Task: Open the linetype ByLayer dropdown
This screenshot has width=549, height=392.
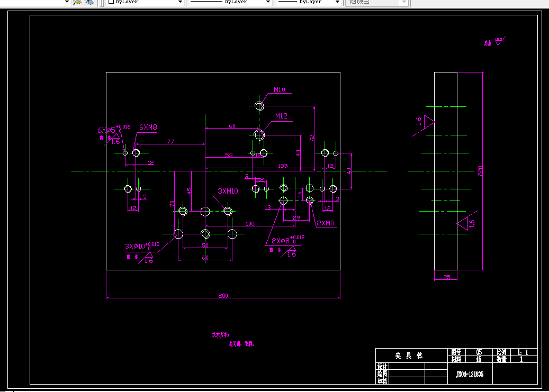Action: (x=268, y=2)
